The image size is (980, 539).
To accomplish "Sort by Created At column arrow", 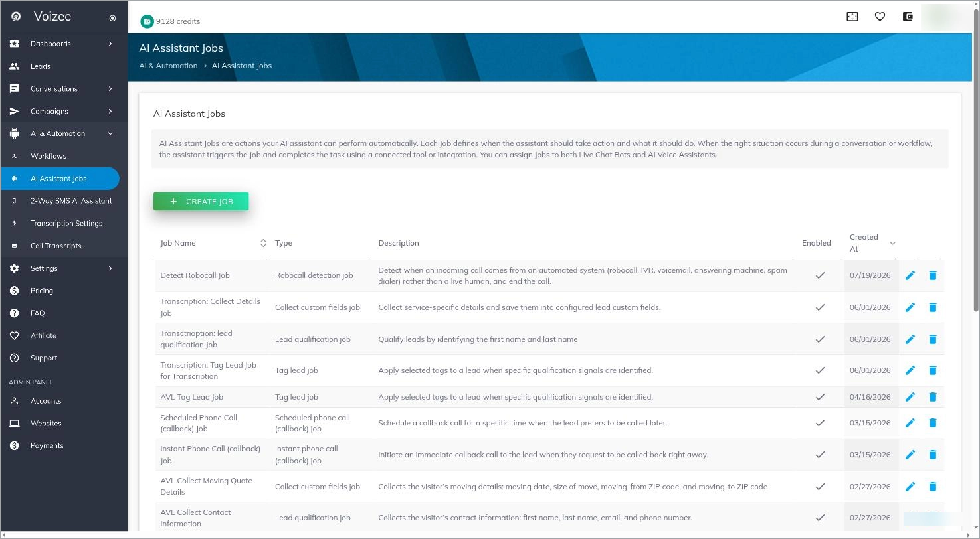I will 892,243.
